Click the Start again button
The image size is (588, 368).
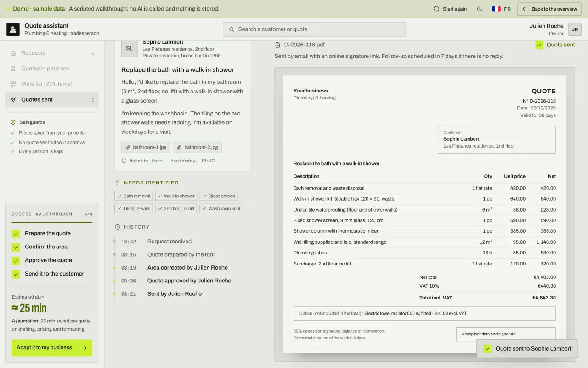coord(450,9)
